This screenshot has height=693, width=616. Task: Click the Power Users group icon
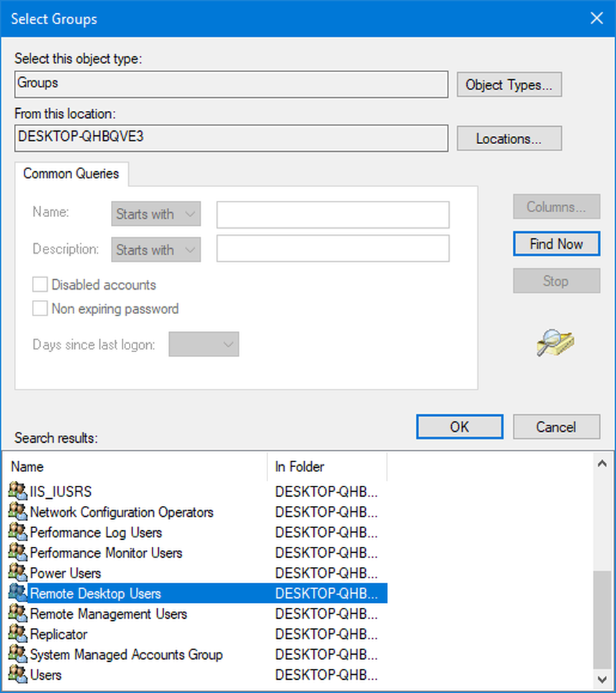point(17,573)
